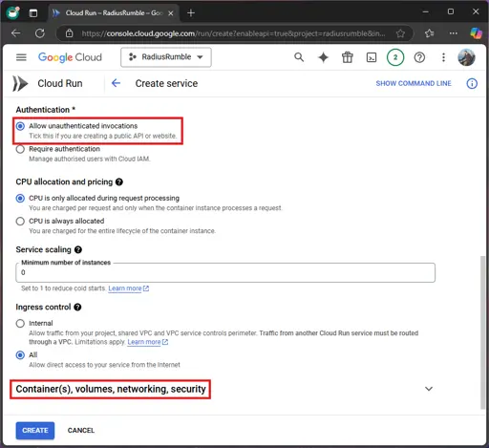
Task: Open the notifications badge showing 2
Action: 395,57
